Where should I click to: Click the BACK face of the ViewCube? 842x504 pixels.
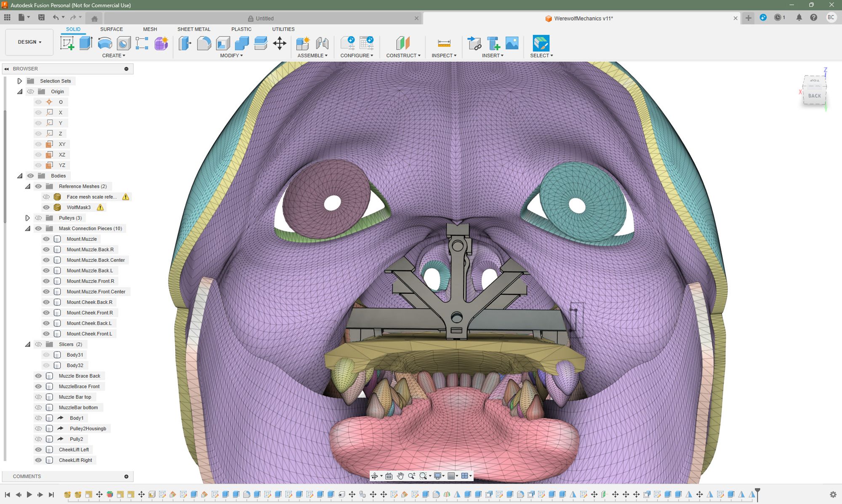point(814,96)
